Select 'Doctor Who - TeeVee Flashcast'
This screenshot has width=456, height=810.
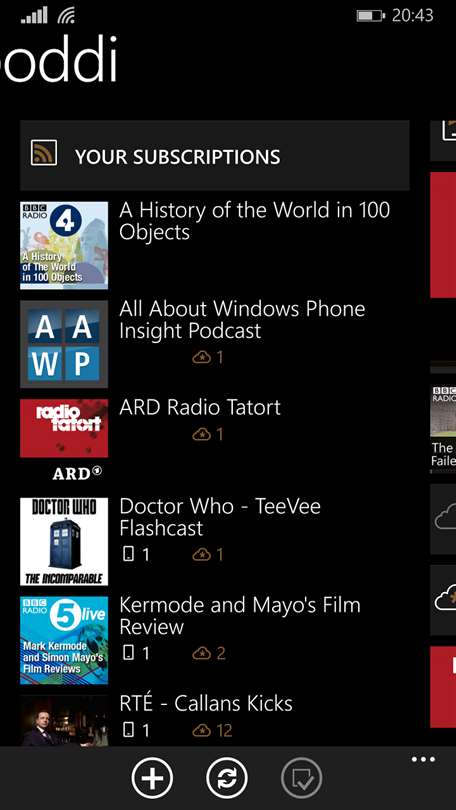220,517
